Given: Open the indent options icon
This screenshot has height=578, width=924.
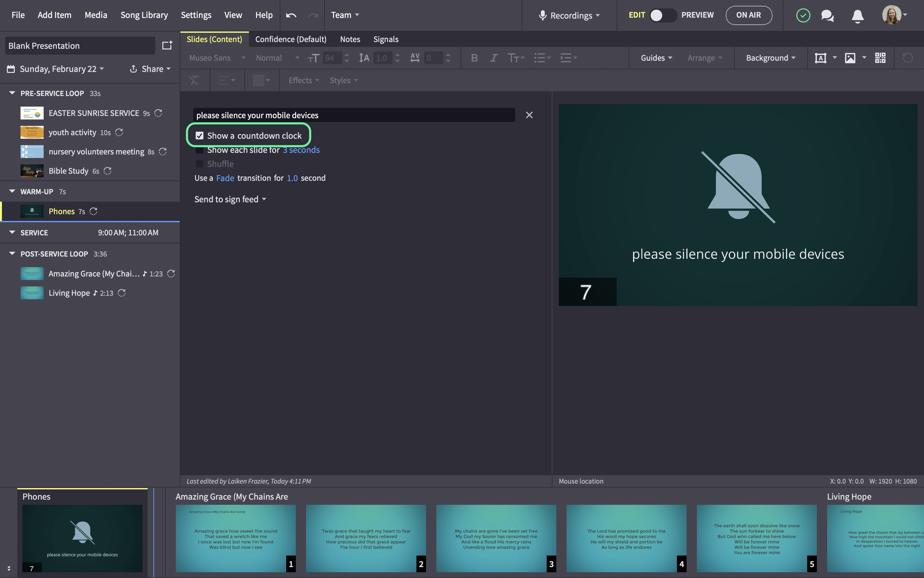Looking at the screenshot, I should click(x=569, y=58).
